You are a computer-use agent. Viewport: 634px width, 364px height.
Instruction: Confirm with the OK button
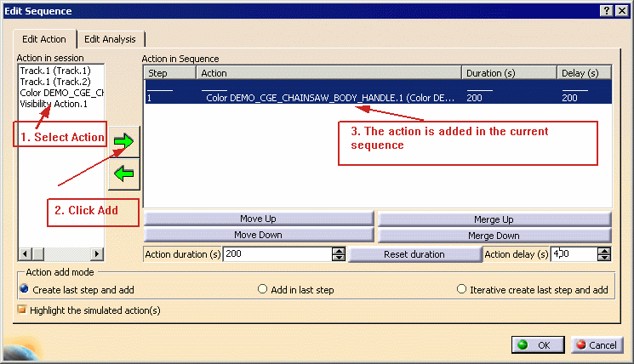point(536,344)
